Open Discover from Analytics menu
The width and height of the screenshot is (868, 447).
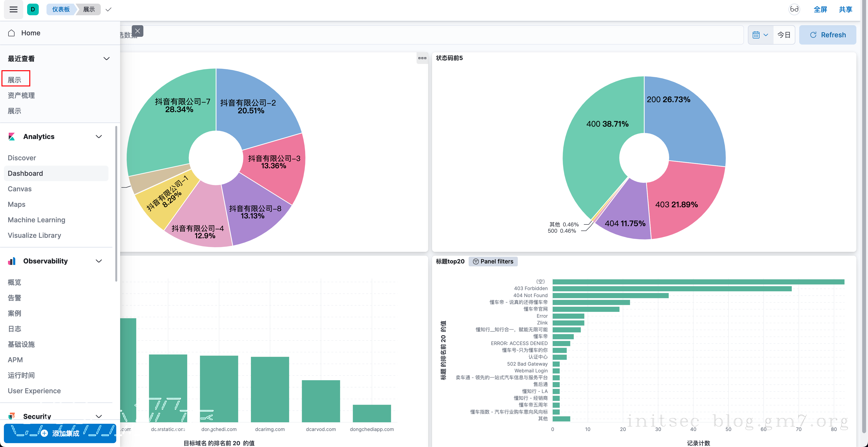[x=22, y=158]
